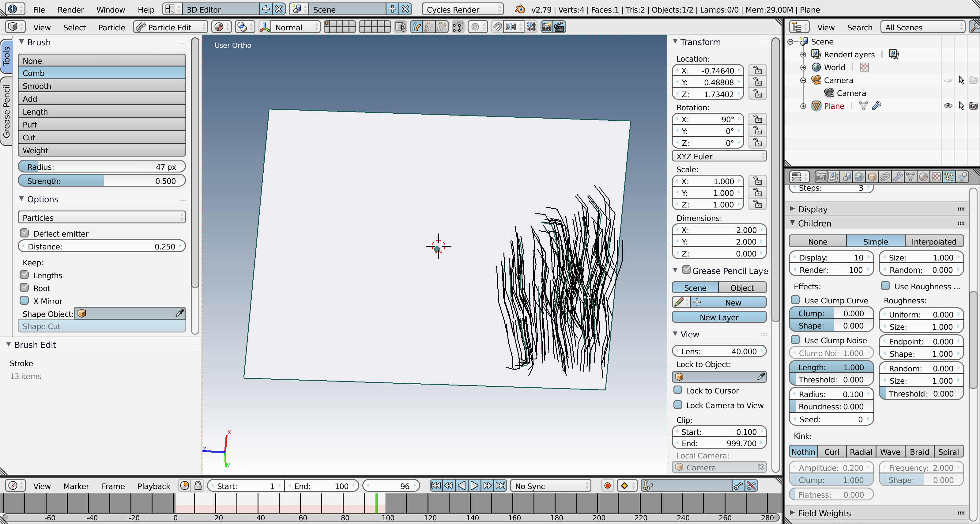
Task: Open the No Sync dropdown
Action: pyautogui.click(x=551, y=486)
